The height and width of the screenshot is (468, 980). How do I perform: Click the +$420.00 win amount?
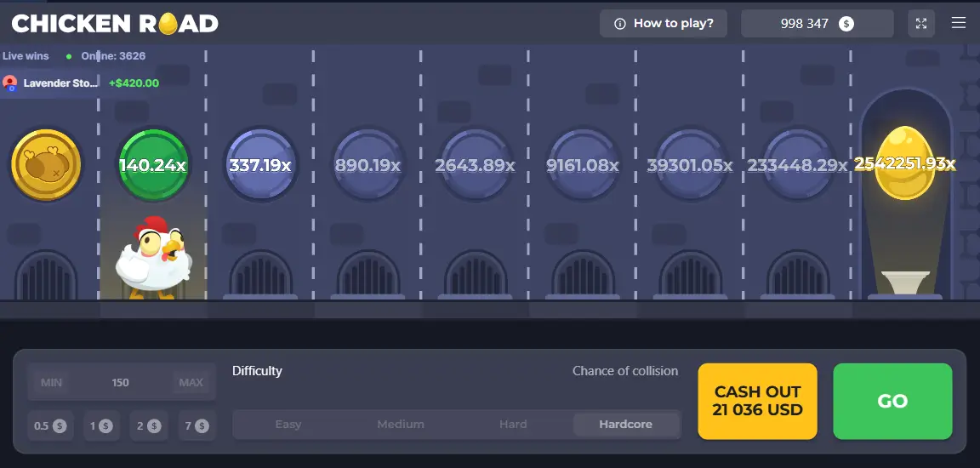point(134,83)
